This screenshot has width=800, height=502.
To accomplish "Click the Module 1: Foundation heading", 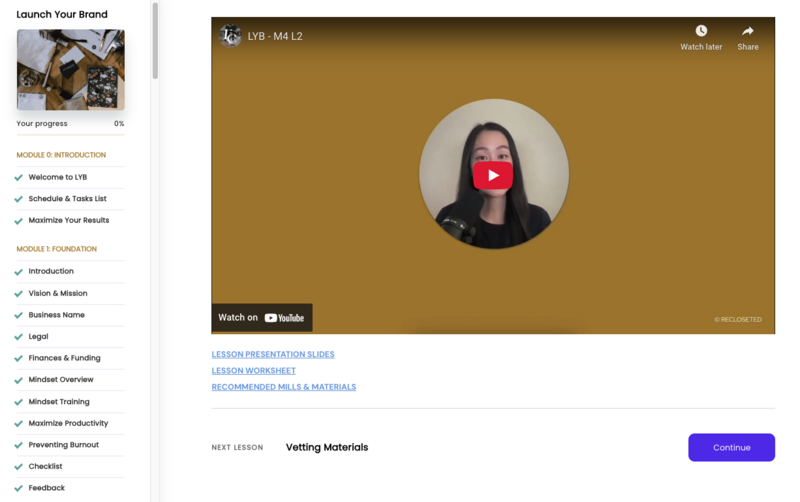I will pos(57,249).
